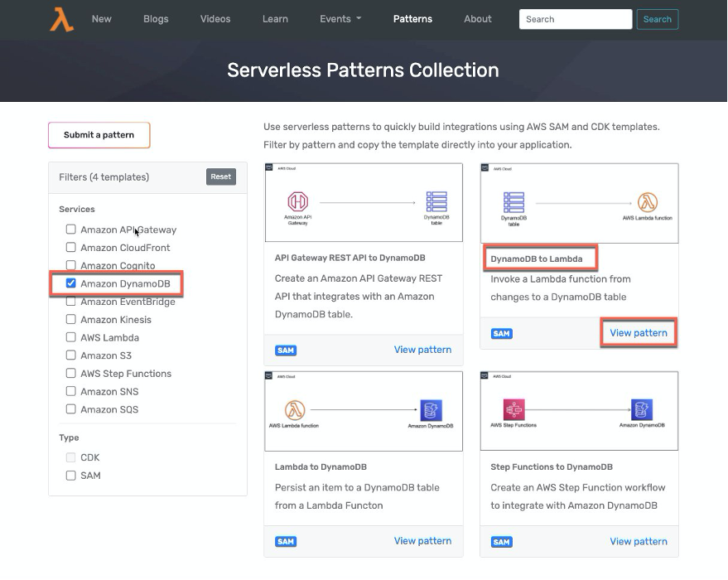
Task: Click the Lambda function icon in the DynamoDB to Lambda diagram
Action: click(x=647, y=202)
